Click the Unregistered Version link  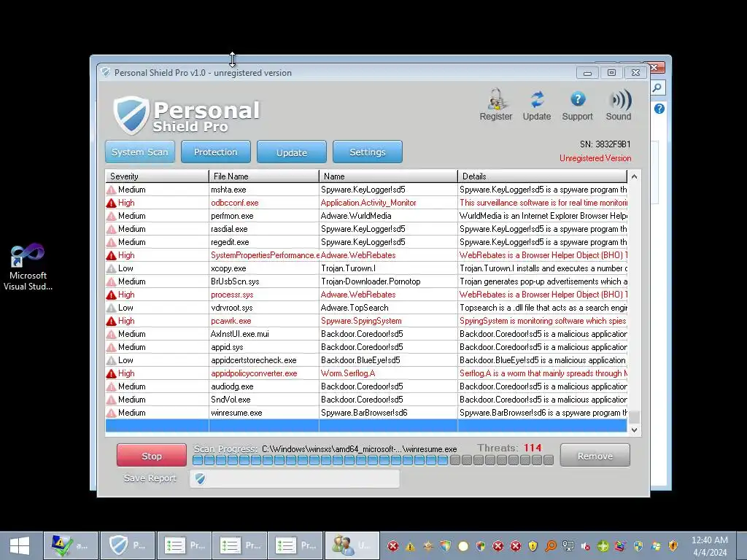(595, 158)
